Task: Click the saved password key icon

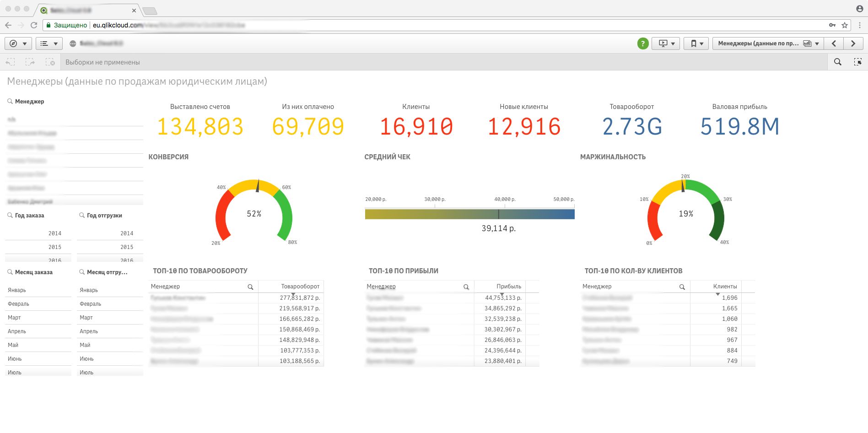Action: (832, 25)
